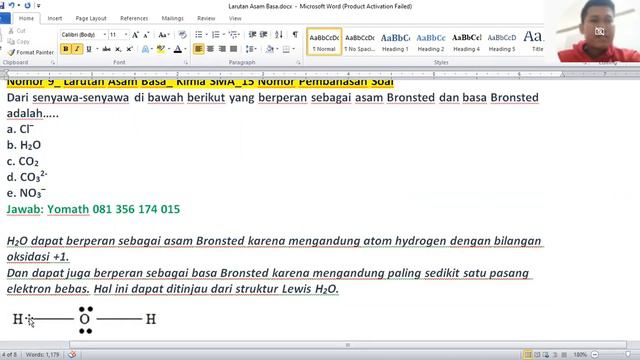The image size is (640, 360).
Task: Open the underline style dropdown arrow
Action: tap(97, 49)
